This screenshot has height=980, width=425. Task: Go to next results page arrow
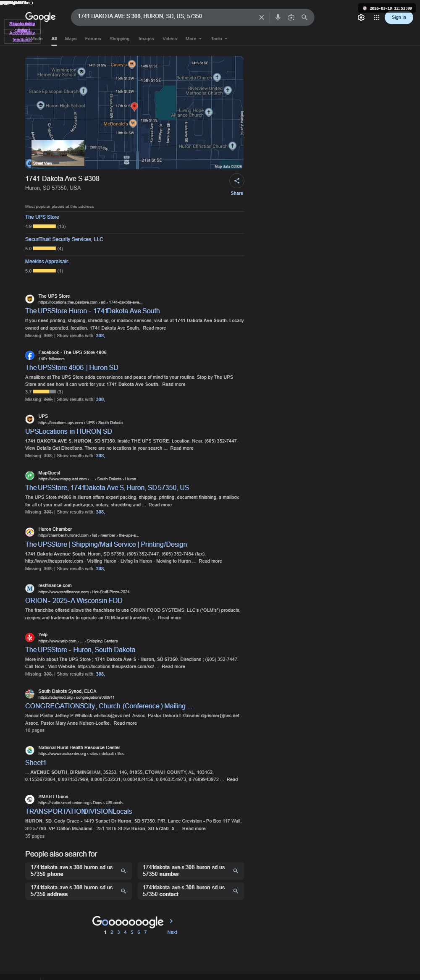pos(171,921)
